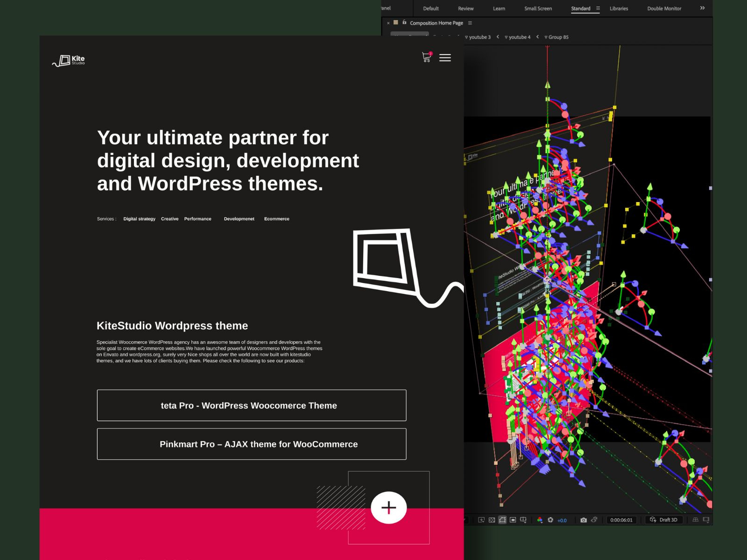This screenshot has height=560, width=747.
Task: Open the Standard workspace menu icon
Action: (x=598, y=8)
